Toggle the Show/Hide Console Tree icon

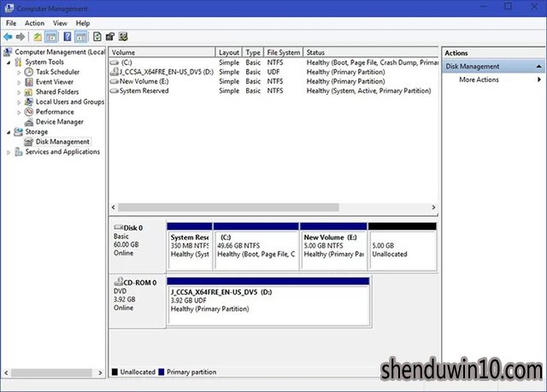51,37
